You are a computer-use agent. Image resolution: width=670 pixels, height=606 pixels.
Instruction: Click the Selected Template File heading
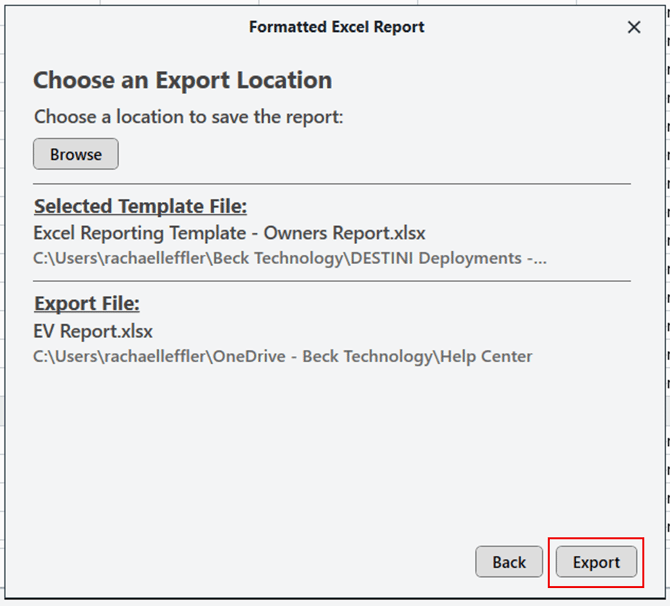140,207
